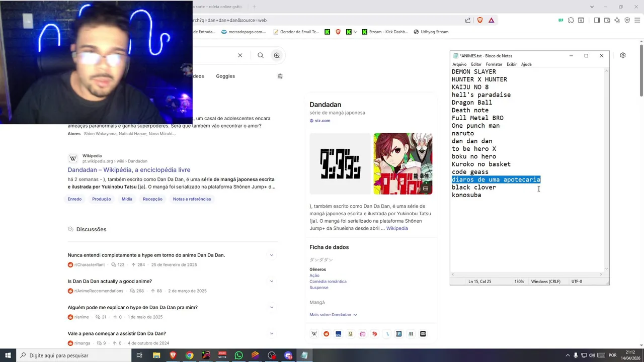Screen dimensions: 644x362
Task: Toggle the browser sidebar panel icon
Action: click(597, 20)
